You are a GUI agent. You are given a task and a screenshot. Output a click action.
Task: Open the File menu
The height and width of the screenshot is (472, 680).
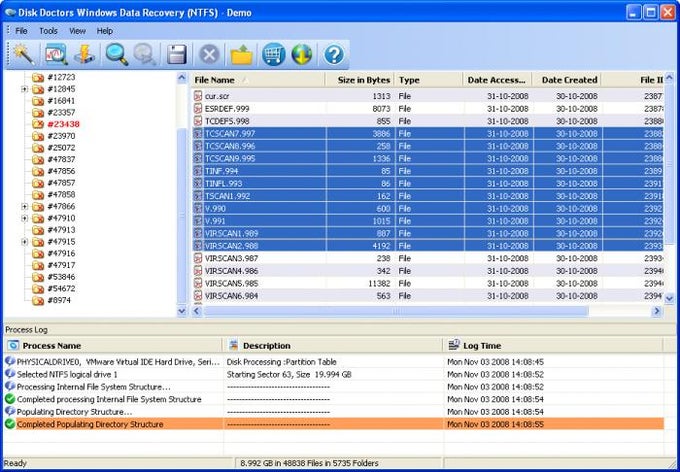21,31
